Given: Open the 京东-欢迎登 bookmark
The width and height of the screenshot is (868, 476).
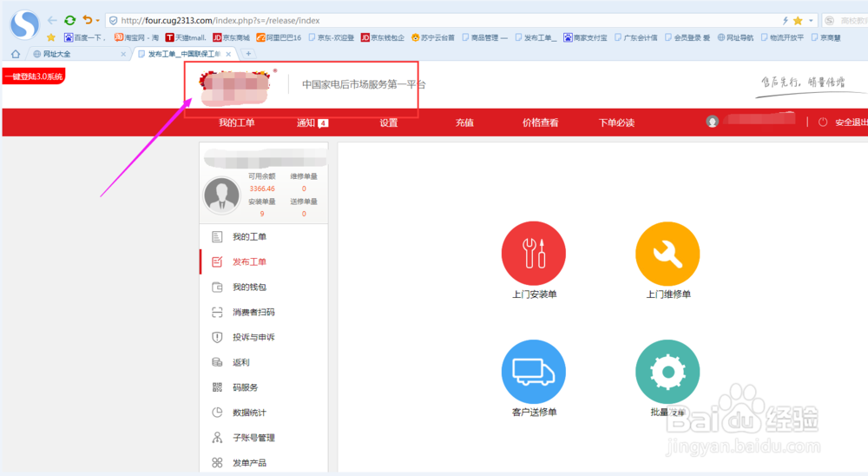Looking at the screenshot, I should pyautogui.click(x=331, y=37).
